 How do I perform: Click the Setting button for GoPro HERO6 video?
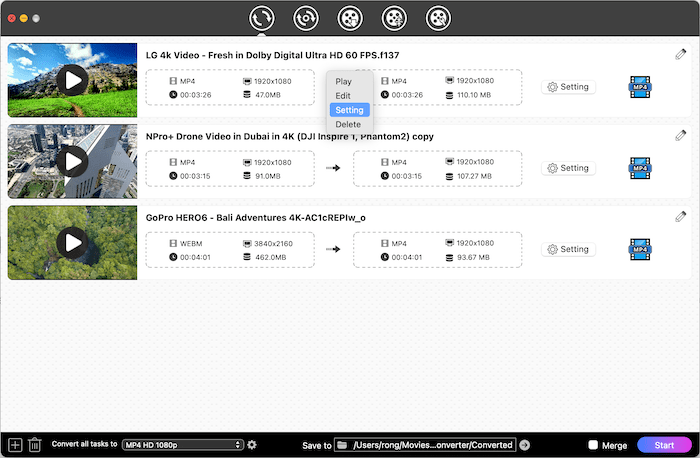(567, 249)
